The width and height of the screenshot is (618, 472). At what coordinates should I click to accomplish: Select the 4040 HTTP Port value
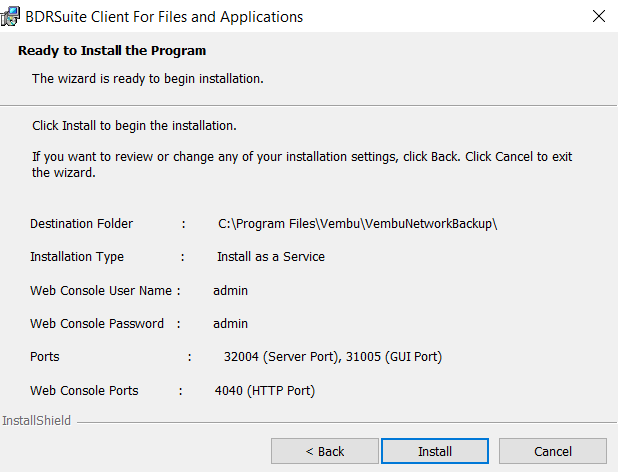(x=265, y=390)
